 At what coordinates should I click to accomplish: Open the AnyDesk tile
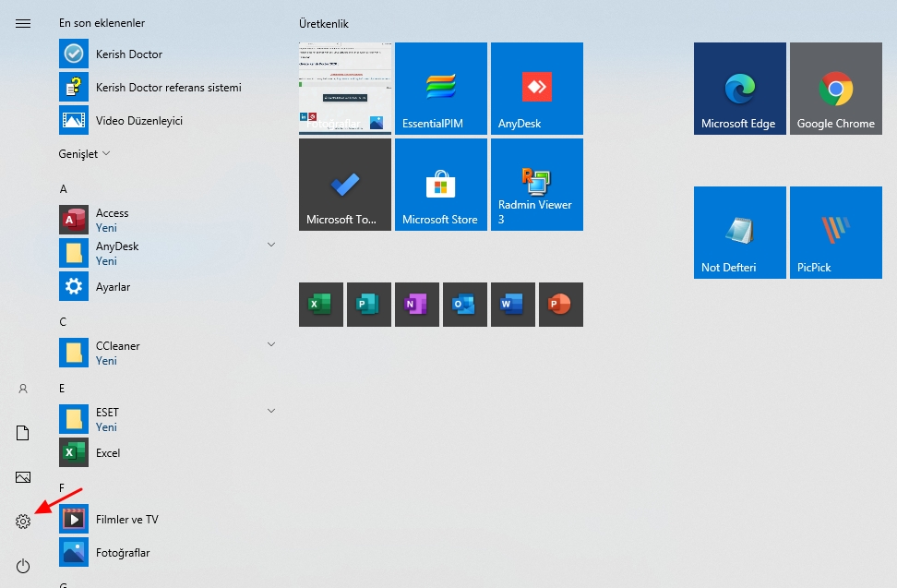[x=537, y=89]
